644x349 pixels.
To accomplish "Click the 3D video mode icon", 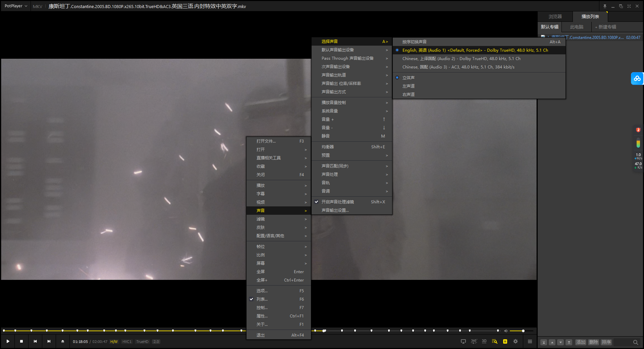I will [x=484, y=341].
